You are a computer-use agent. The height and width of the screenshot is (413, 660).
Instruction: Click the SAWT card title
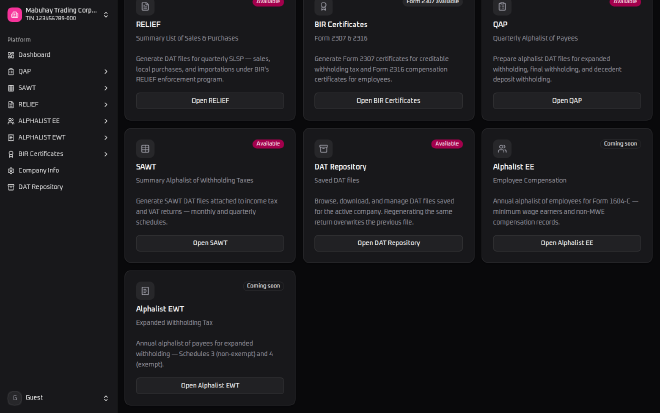click(x=146, y=167)
